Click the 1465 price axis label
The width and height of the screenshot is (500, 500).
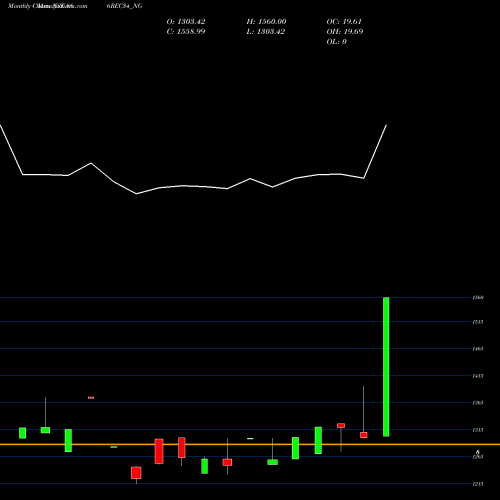pos(478,349)
